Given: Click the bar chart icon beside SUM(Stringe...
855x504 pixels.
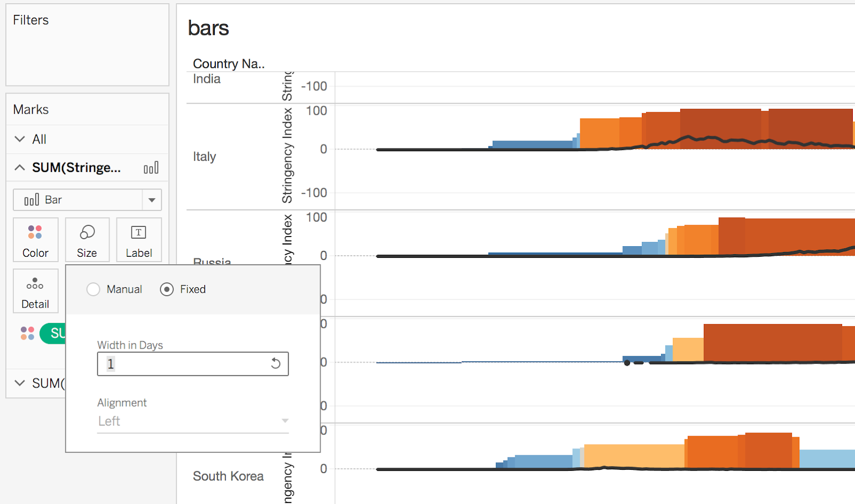Looking at the screenshot, I should (151, 168).
